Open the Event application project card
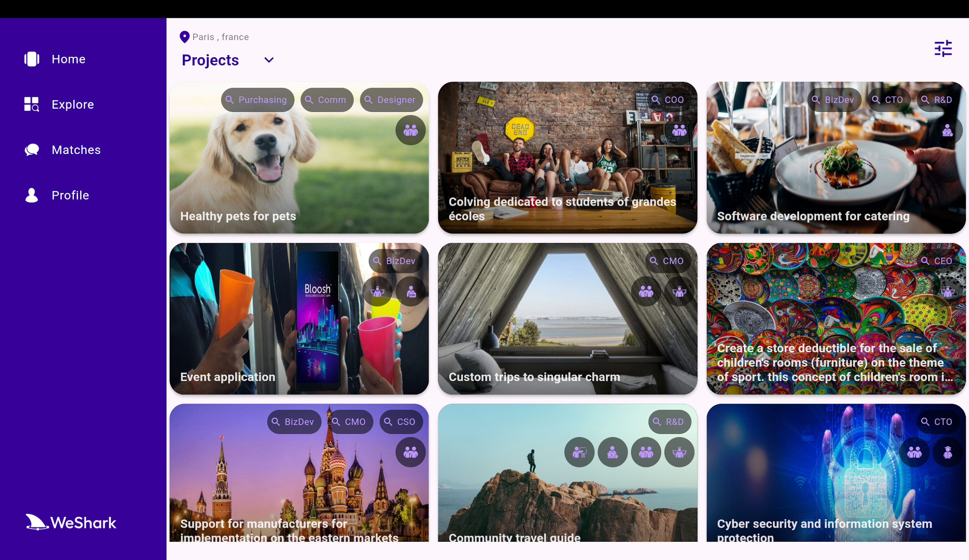 pos(299,319)
